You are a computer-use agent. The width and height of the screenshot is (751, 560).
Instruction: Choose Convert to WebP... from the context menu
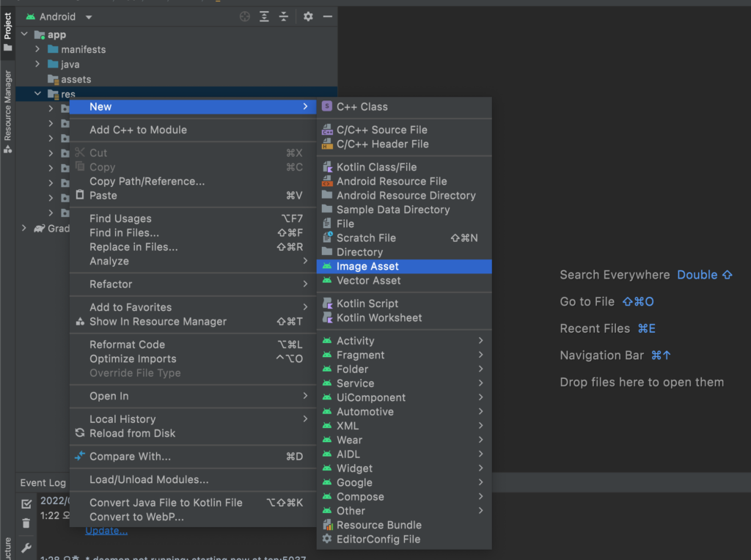pos(136,517)
